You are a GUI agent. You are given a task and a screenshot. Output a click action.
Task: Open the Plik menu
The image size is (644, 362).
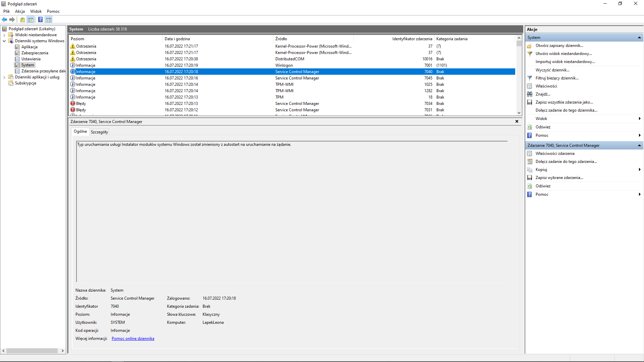click(6, 11)
